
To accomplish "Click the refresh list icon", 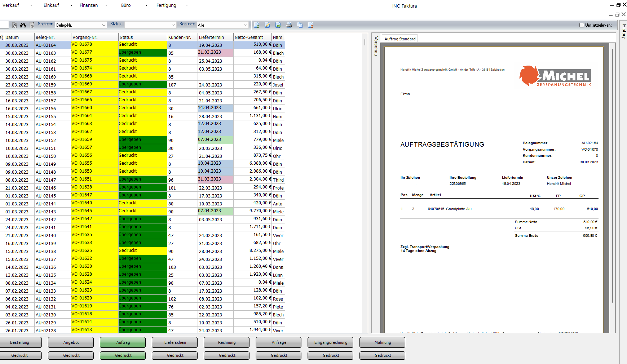I will [x=14, y=25].
